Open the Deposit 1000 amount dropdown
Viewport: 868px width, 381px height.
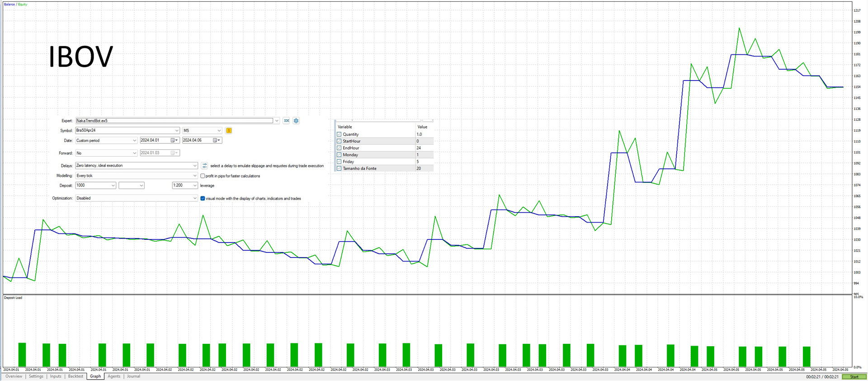coord(95,186)
